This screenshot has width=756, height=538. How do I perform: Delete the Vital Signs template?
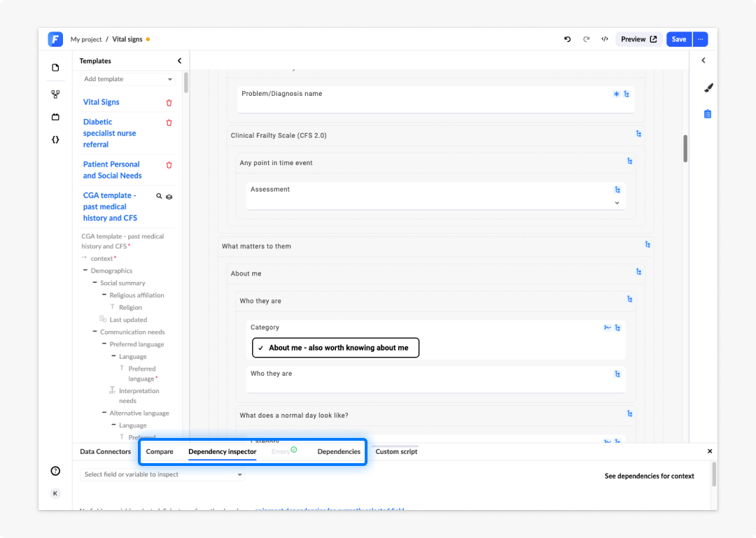tap(169, 103)
